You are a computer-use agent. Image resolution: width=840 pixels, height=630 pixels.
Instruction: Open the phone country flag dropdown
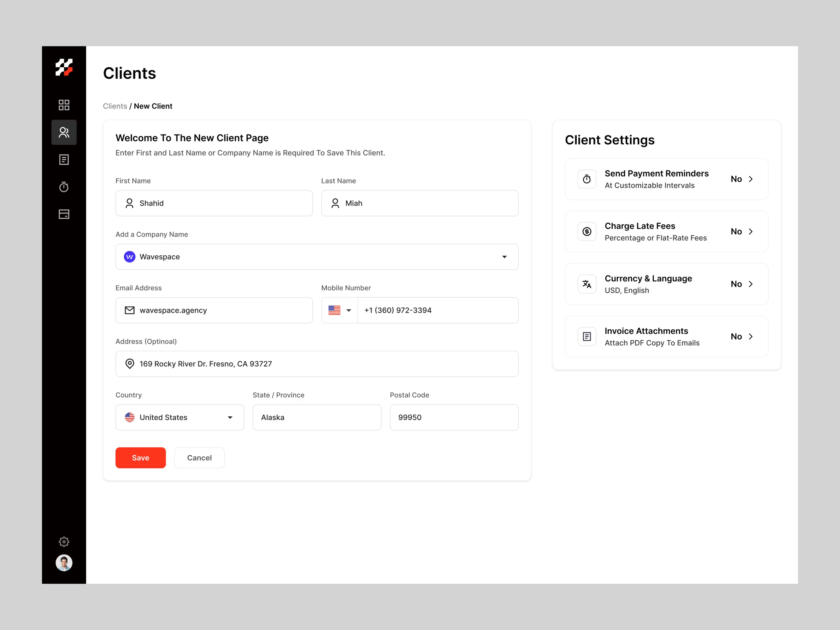339,310
